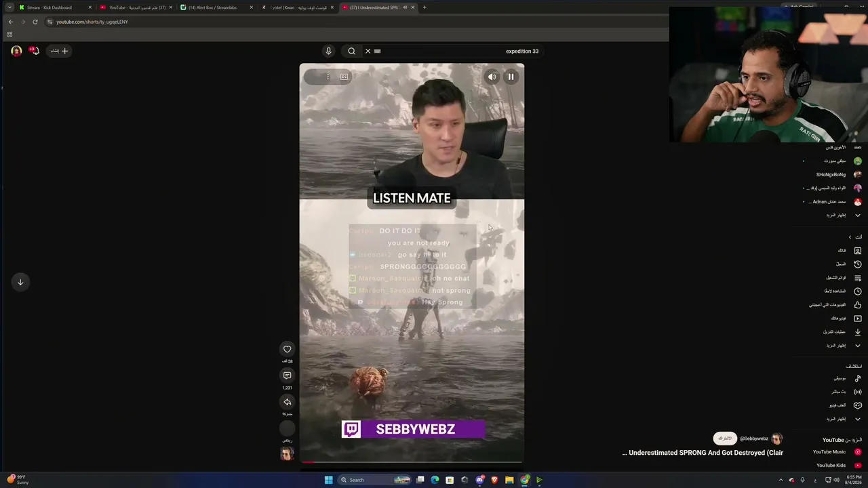
Task: Open YouTube notifications bell
Action: (33, 51)
